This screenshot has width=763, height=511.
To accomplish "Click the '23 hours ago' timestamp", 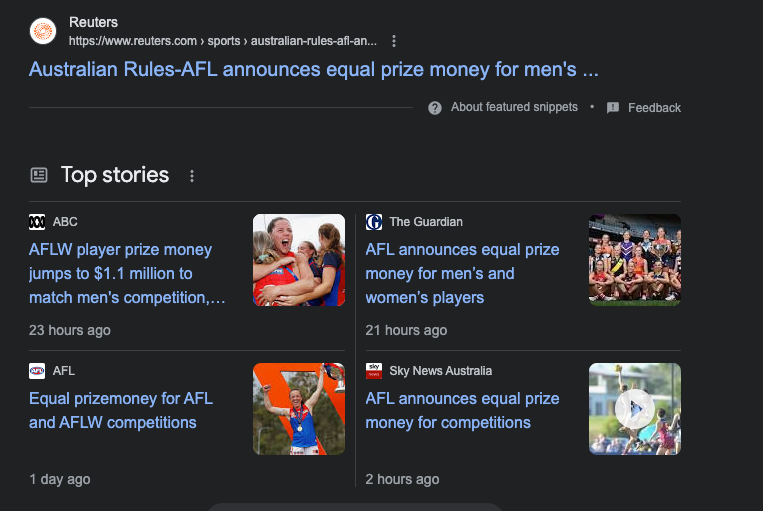I will coord(70,330).
